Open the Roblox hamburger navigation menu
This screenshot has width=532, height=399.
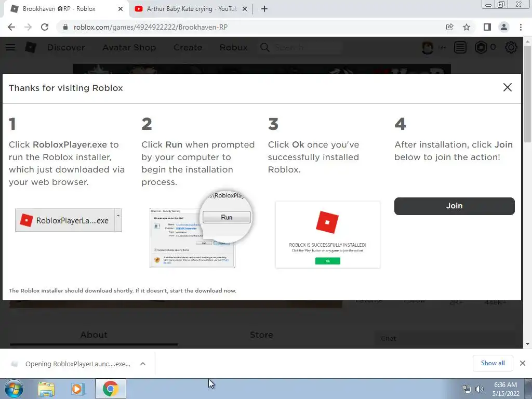[10, 47]
